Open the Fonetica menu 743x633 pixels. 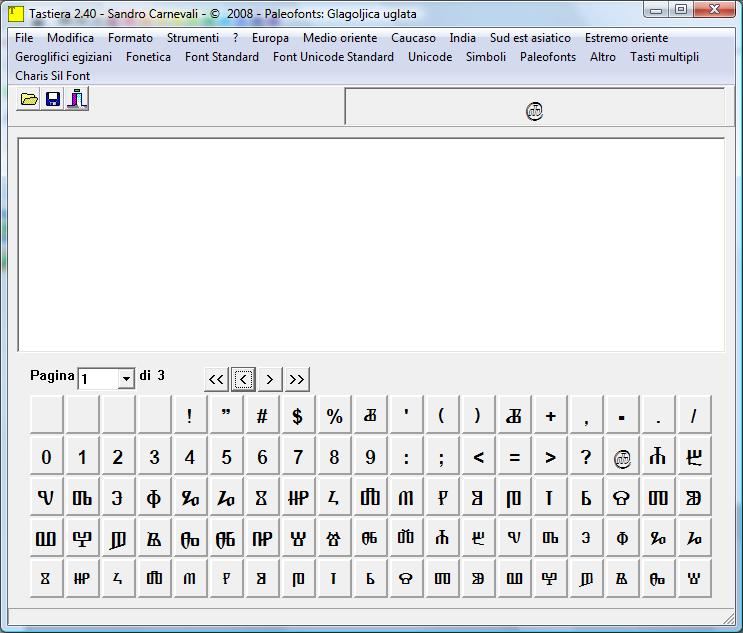coord(148,57)
